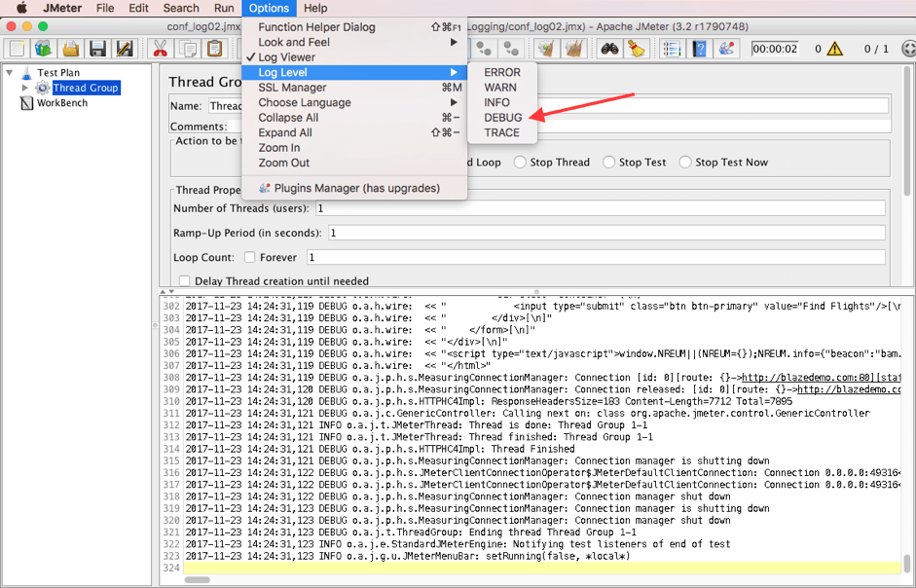Open the JMeter application menu
This screenshot has width=916, height=588.
pyautogui.click(x=62, y=8)
